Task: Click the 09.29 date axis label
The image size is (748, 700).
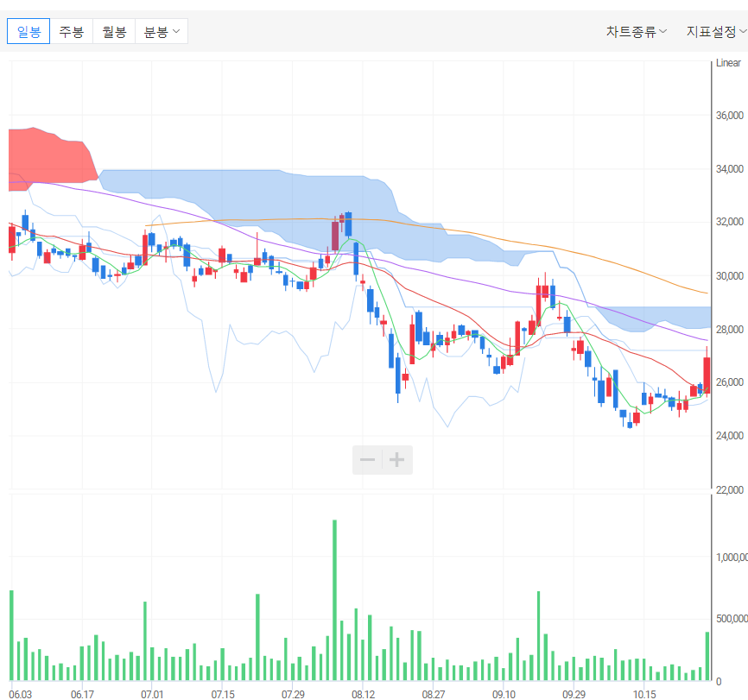Action: coord(574,694)
